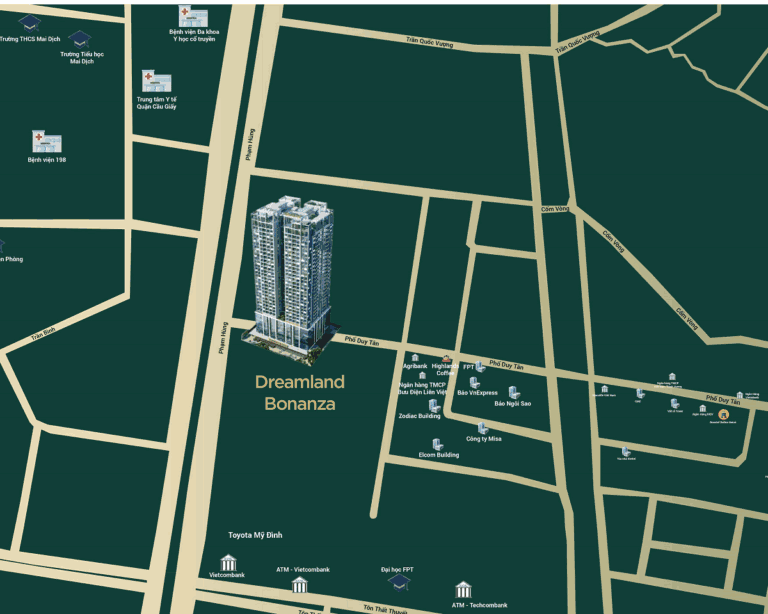Image resolution: width=768 pixels, height=614 pixels.
Task: Click the Vietcombank bank icon
Action: [228, 562]
